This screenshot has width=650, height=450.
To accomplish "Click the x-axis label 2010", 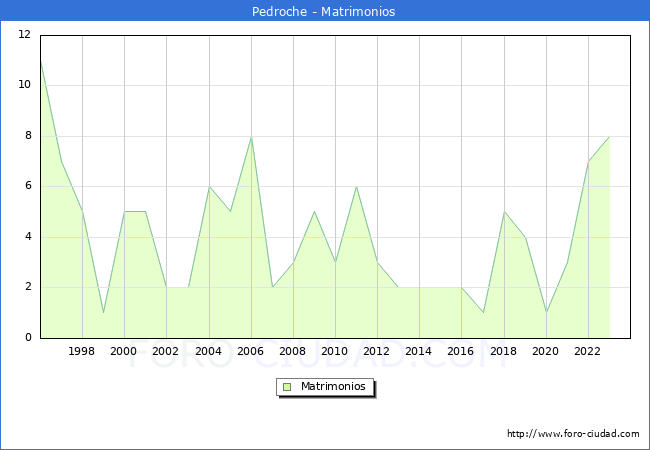I will pyautogui.click(x=335, y=351).
